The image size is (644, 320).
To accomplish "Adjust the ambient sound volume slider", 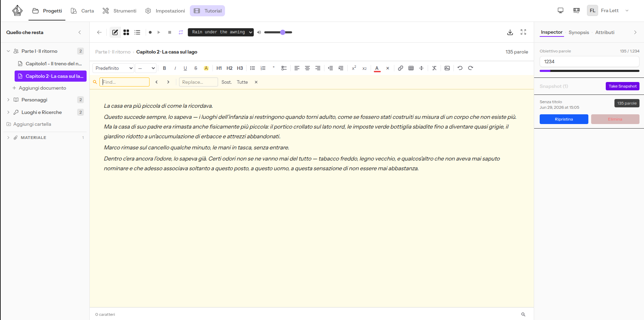I will [x=278, y=32].
